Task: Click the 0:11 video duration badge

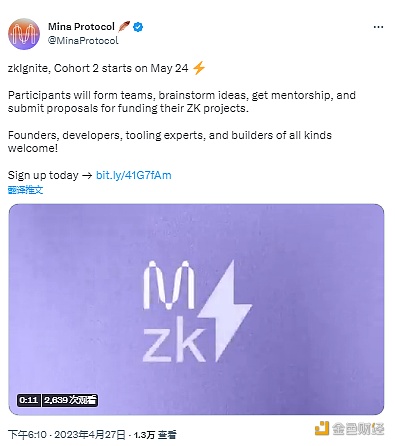Action: coord(28,400)
